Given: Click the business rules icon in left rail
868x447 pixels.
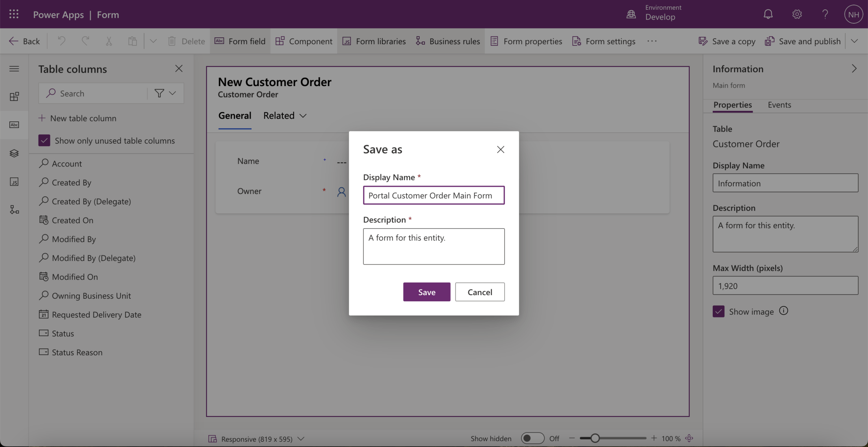Looking at the screenshot, I should tap(14, 210).
